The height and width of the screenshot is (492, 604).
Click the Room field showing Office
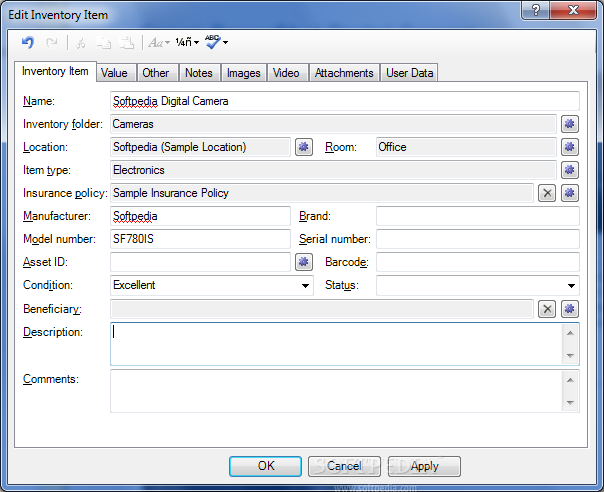466,147
